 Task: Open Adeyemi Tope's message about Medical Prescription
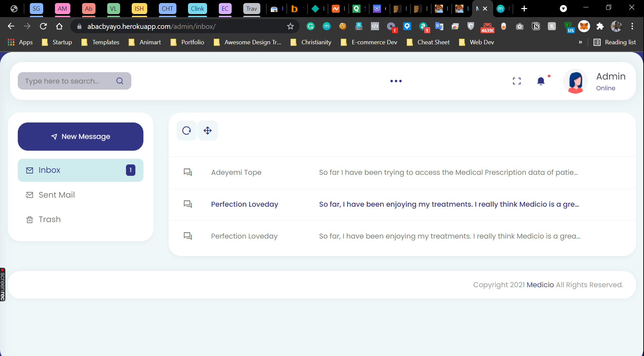[x=402, y=172]
